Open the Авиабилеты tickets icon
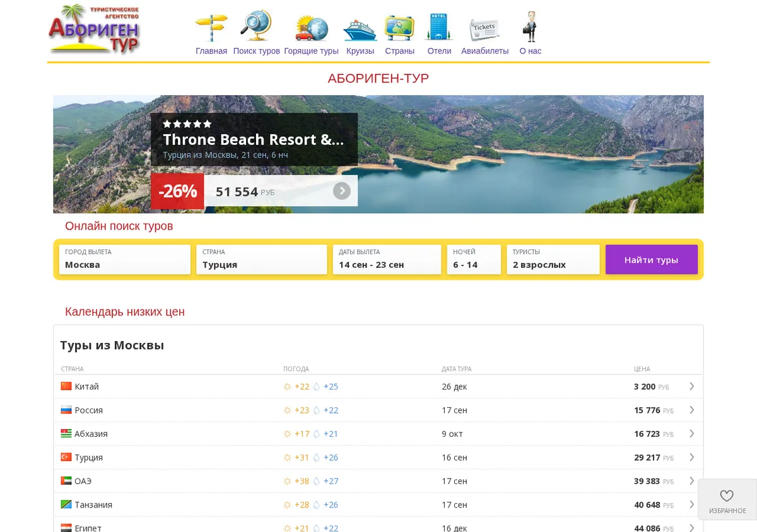The height and width of the screenshot is (532, 757). click(x=484, y=30)
